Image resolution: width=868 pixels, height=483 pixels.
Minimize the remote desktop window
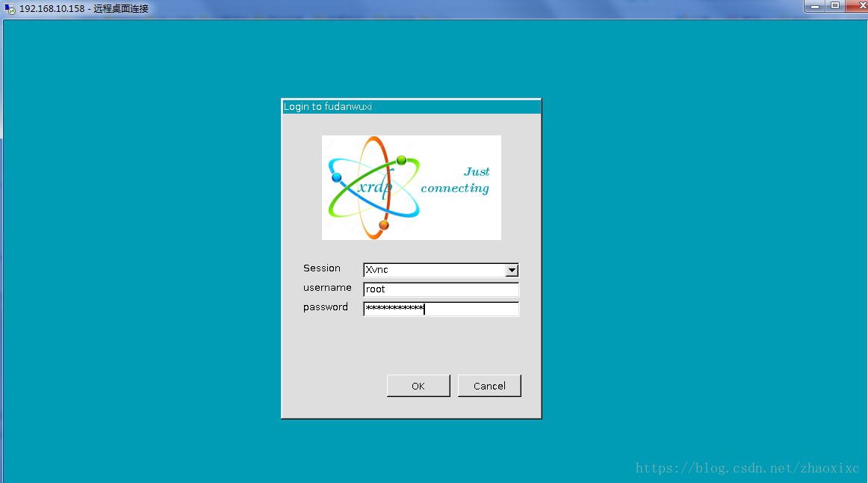(x=814, y=5)
